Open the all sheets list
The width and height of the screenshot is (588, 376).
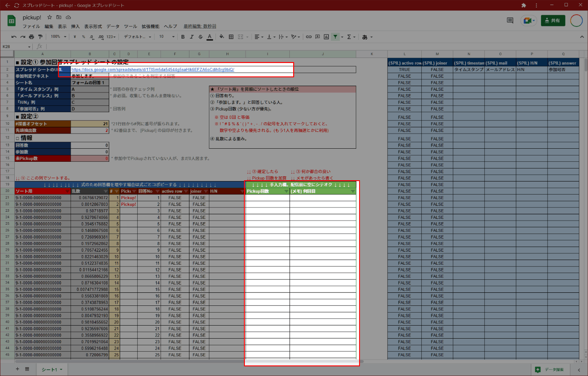[x=27, y=369]
